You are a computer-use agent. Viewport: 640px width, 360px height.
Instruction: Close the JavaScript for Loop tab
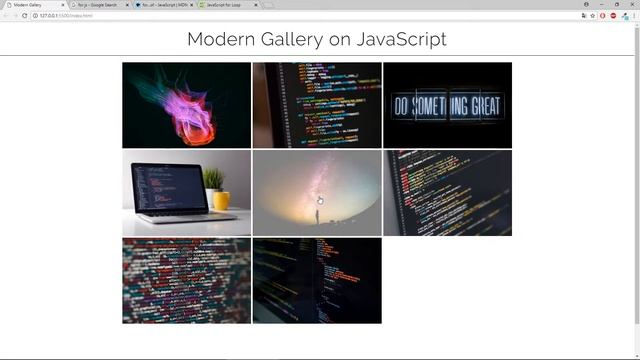(256, 5)
